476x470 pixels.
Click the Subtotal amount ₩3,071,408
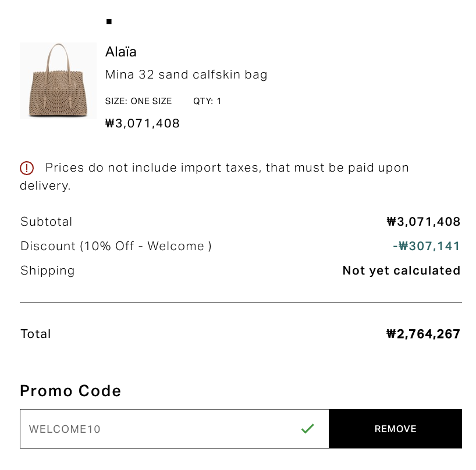[x=424, y=222]
